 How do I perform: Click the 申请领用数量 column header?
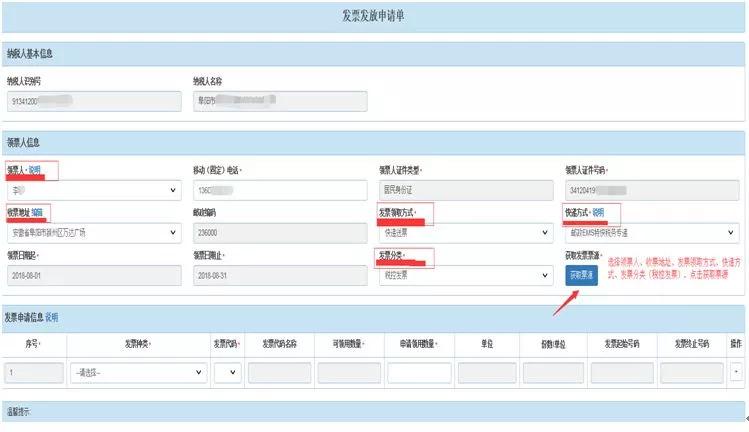pos(419,344)
